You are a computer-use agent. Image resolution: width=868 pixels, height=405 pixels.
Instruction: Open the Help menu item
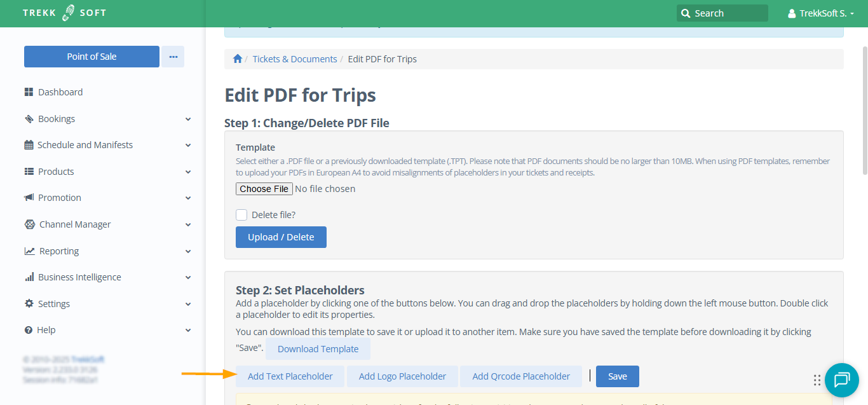(46, 330)
